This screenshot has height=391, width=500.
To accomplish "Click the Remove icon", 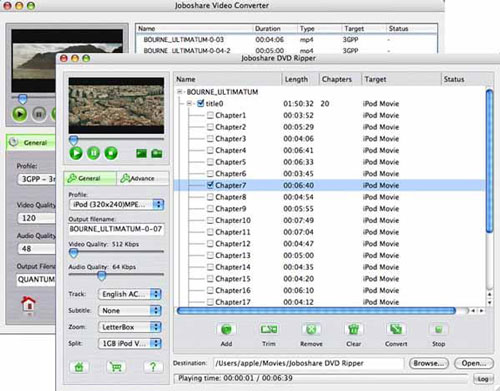I will [x=311, y=330].
